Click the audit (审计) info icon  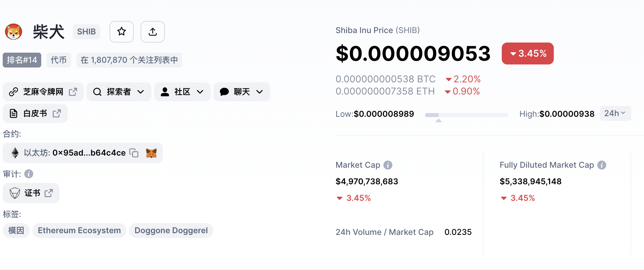point(29,174)
